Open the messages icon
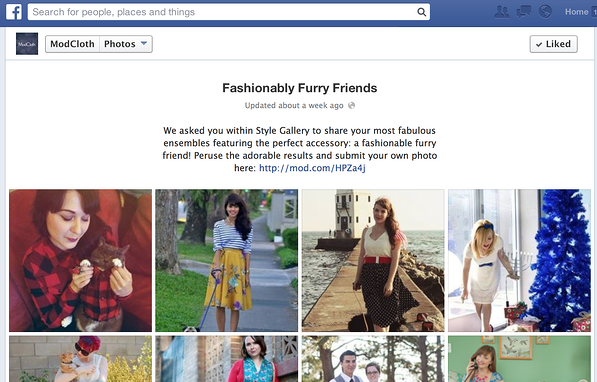597x382 pixels. coord(524,12)
